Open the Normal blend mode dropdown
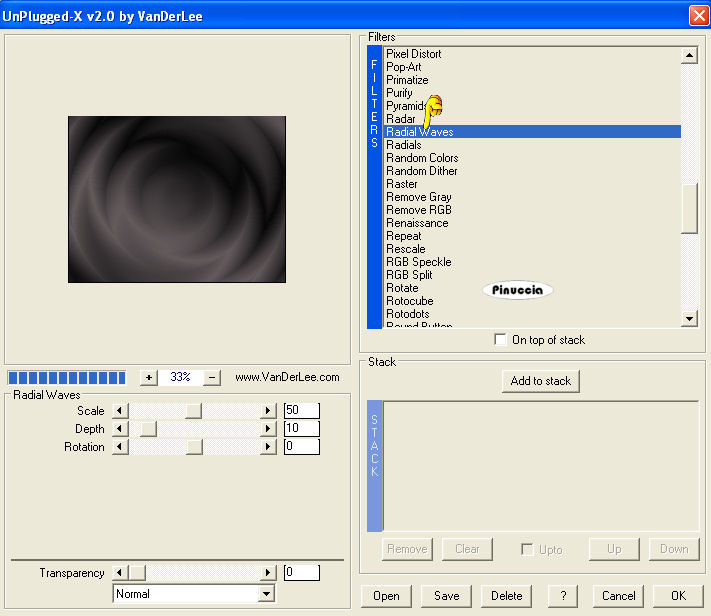 click(266, 594)
